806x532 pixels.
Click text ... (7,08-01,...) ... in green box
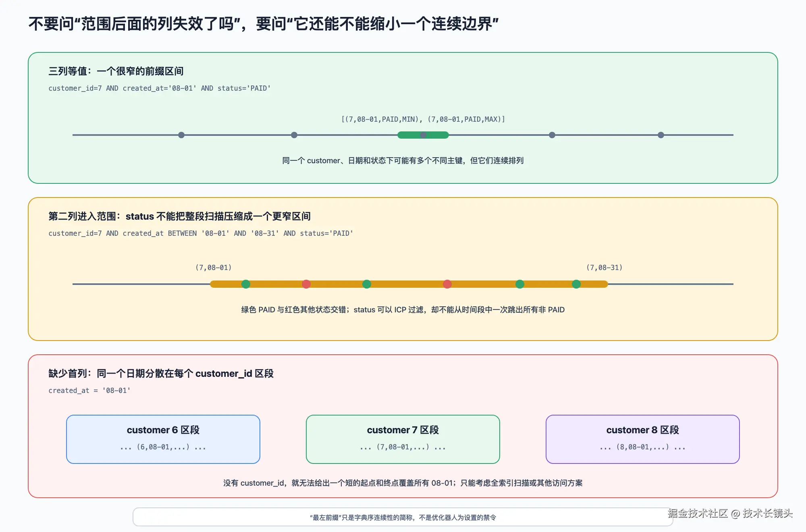[403, 447]
